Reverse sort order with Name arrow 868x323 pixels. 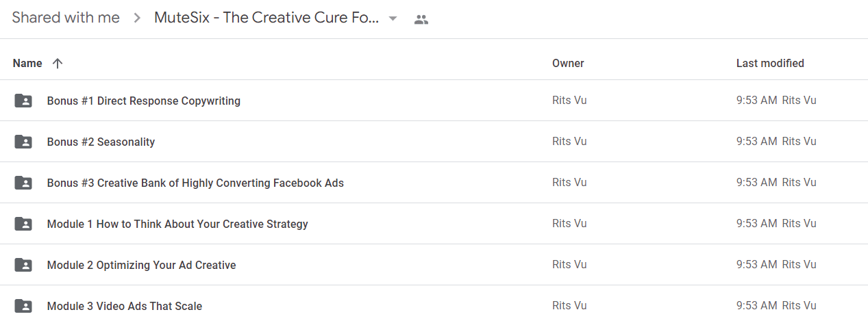58,63
